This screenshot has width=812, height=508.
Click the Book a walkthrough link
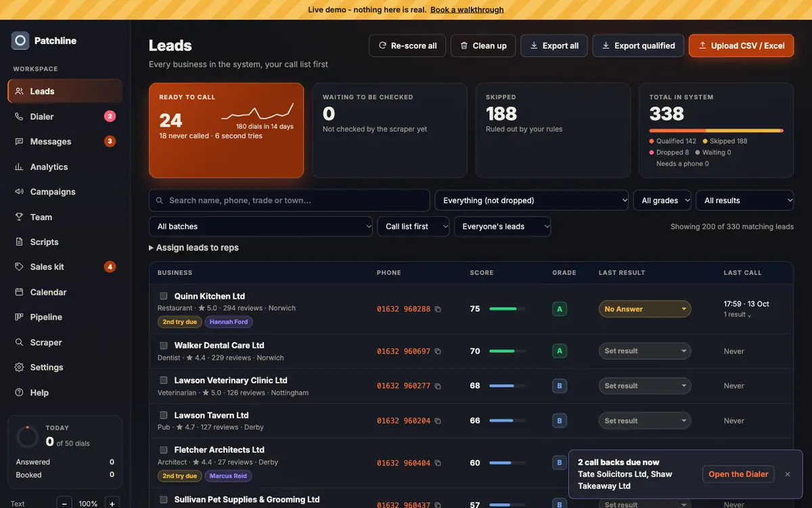coord(467,9)
